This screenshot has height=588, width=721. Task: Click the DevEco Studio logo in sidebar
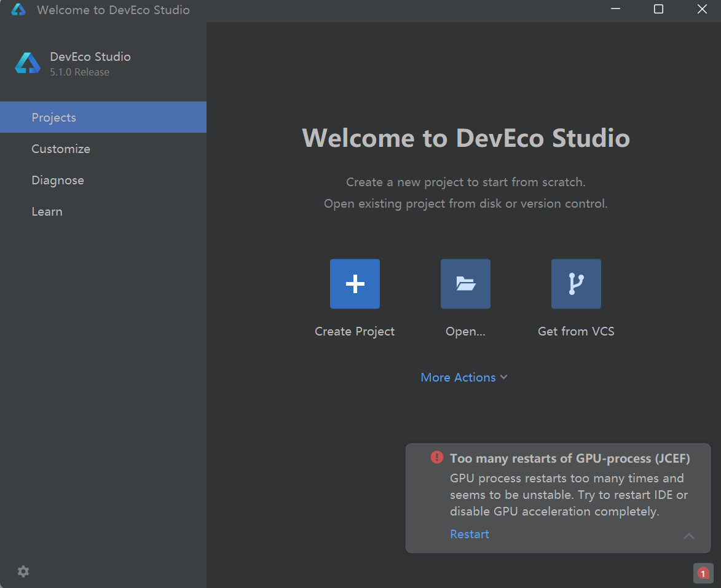click(x=28, y=63)
